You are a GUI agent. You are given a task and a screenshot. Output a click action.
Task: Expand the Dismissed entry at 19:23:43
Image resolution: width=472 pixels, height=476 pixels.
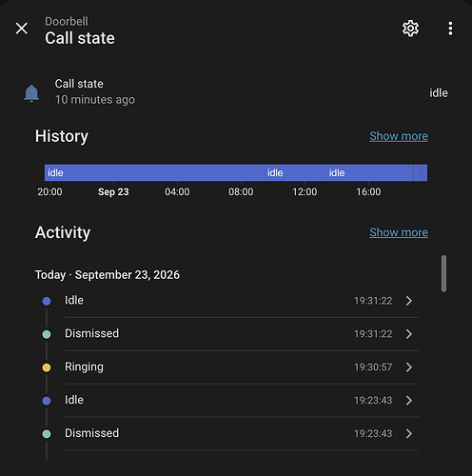(409, 433)
